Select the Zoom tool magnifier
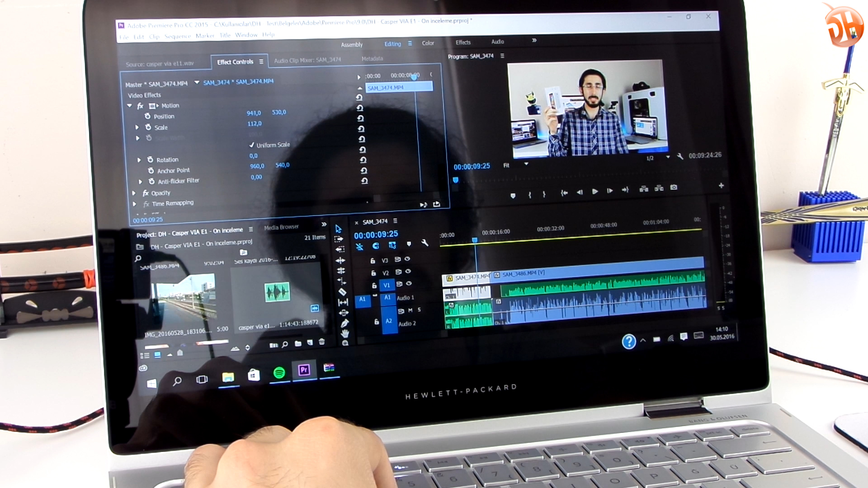 (345, 343)
